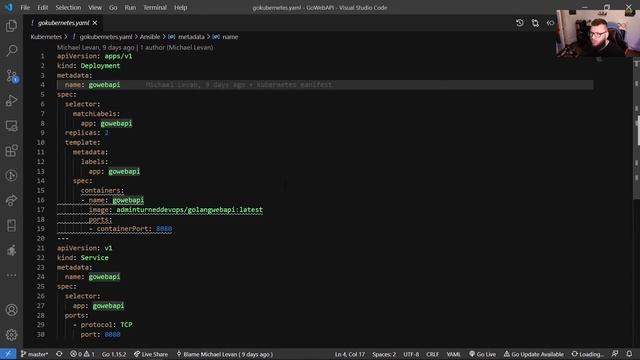Open the Extensions view icon
Viewport: 640px width, 360px height.
pyautogui.click(x=11, y=151)
